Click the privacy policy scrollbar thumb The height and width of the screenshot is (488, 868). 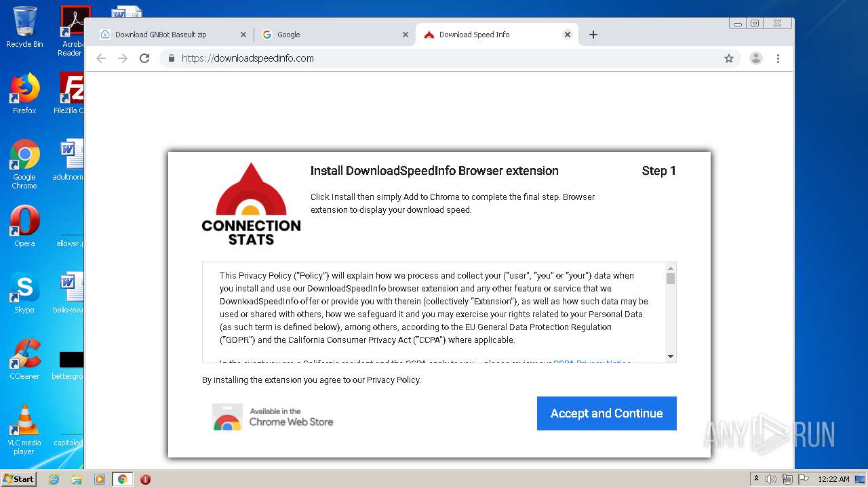click(x=671, y=279)
